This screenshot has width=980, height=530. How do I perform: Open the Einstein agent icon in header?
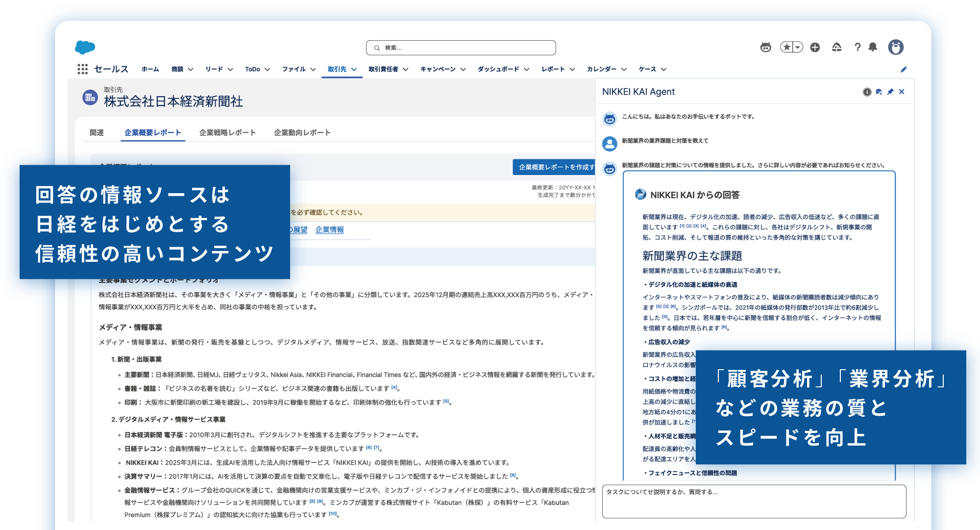(765, 47)
